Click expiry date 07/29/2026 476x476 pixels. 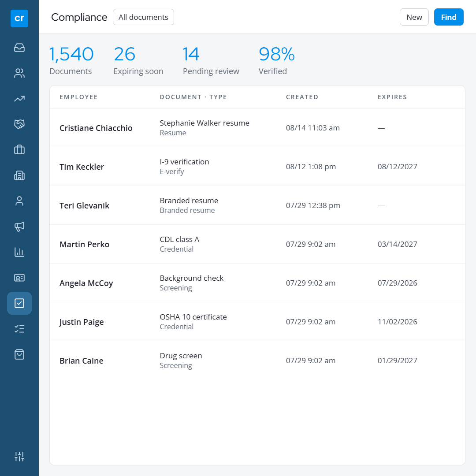pyautogui.click(x=397, y=283)
